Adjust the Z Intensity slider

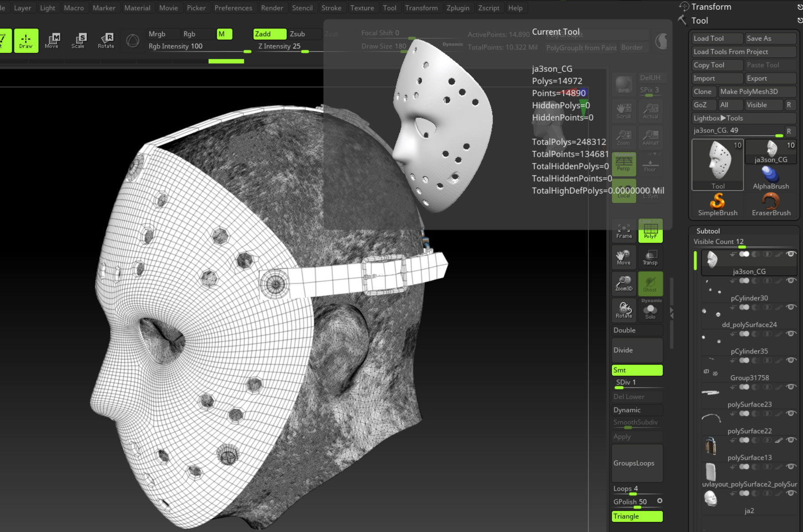[288, 48]
